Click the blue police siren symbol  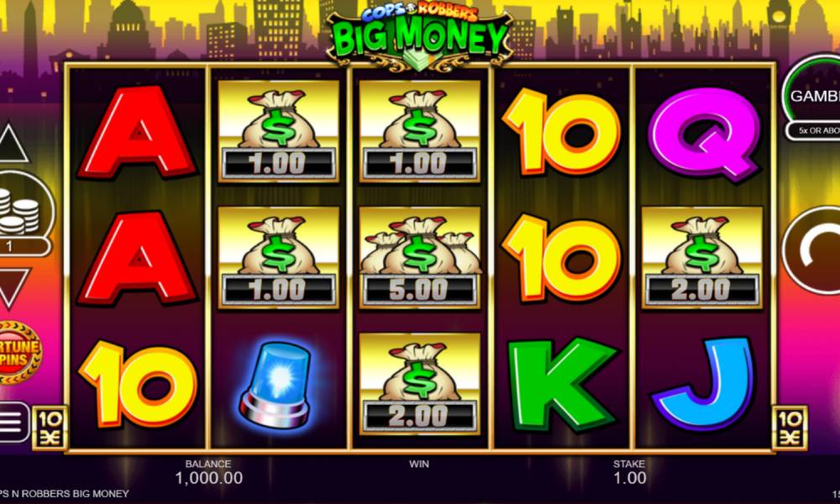pyautogui.click(x=276, y=384)
